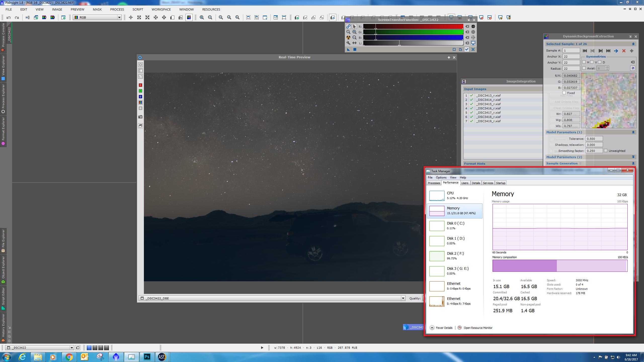Go to next DBE sample
Viewport: 644px width, 362px height.
point(600,51)
